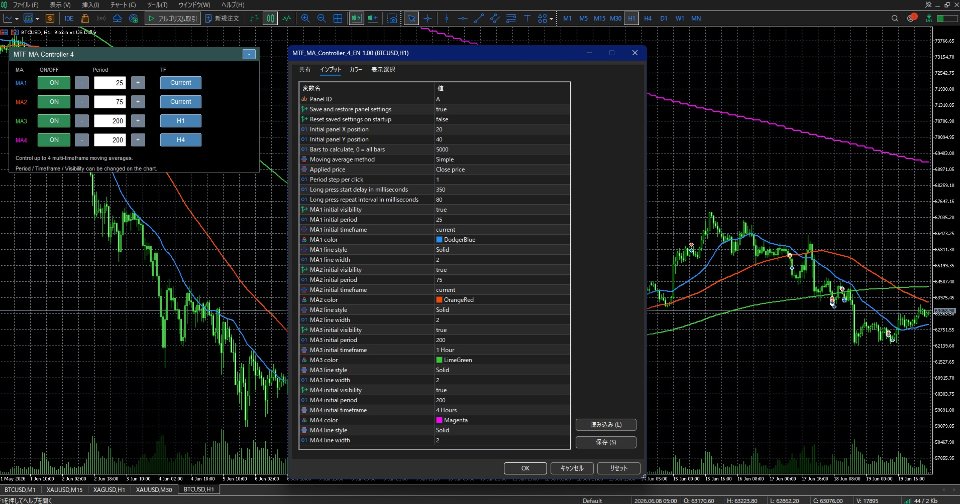Click the orange S icon in toolbar

coord(50,18)
